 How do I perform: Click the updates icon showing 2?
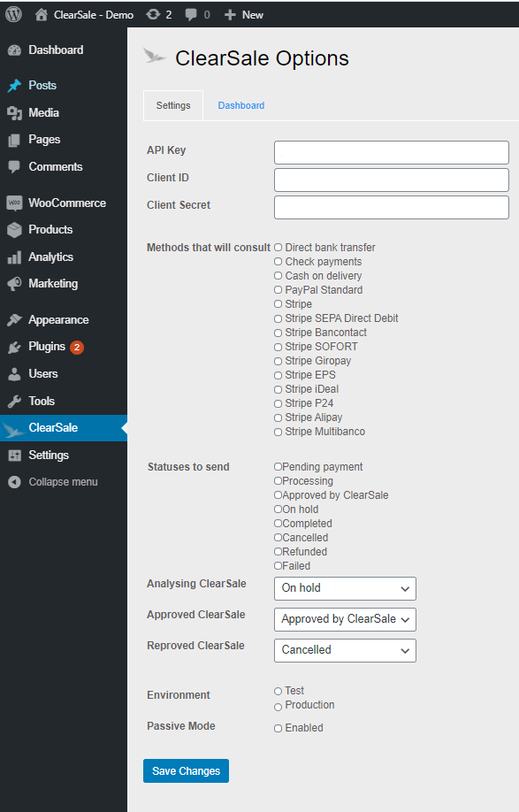[153, 14]
